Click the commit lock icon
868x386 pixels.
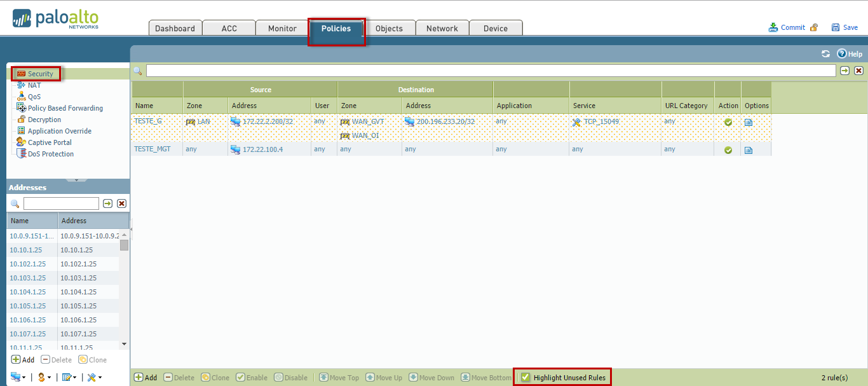[x=813, y=27]
